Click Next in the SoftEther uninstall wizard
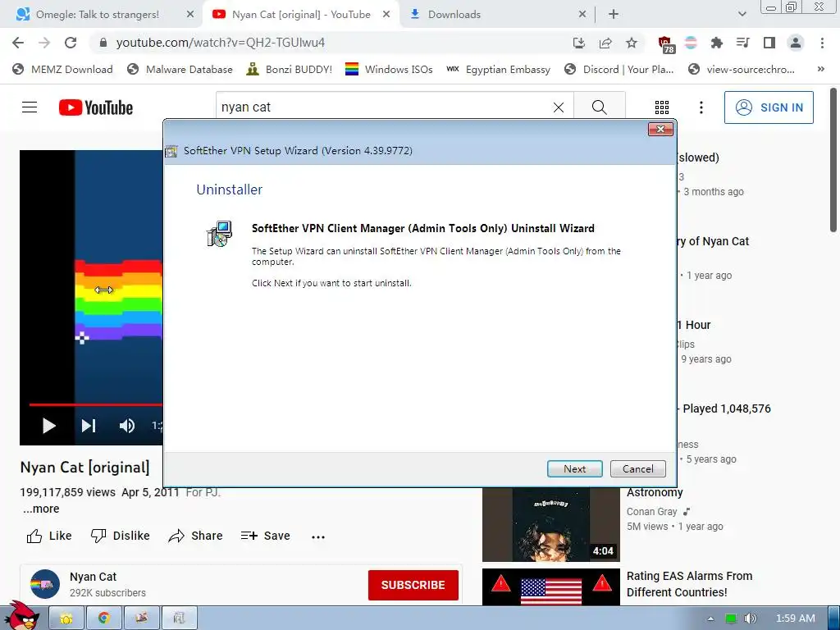The image size is (840, 630). [x=574, y=468]
